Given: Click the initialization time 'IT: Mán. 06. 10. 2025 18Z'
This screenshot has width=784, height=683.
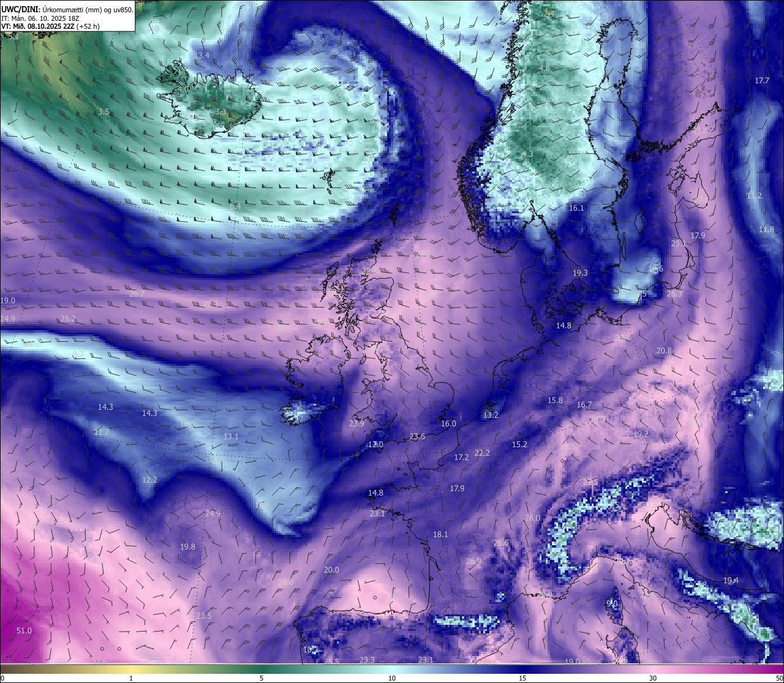Looking at the screenshot, I should pos(40,18).
